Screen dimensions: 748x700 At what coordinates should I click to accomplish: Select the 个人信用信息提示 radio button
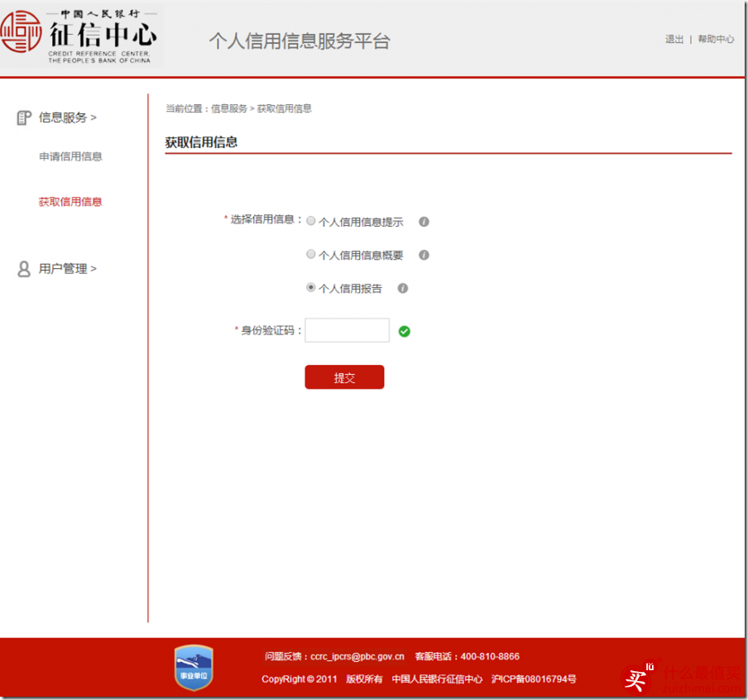(310, 221)
